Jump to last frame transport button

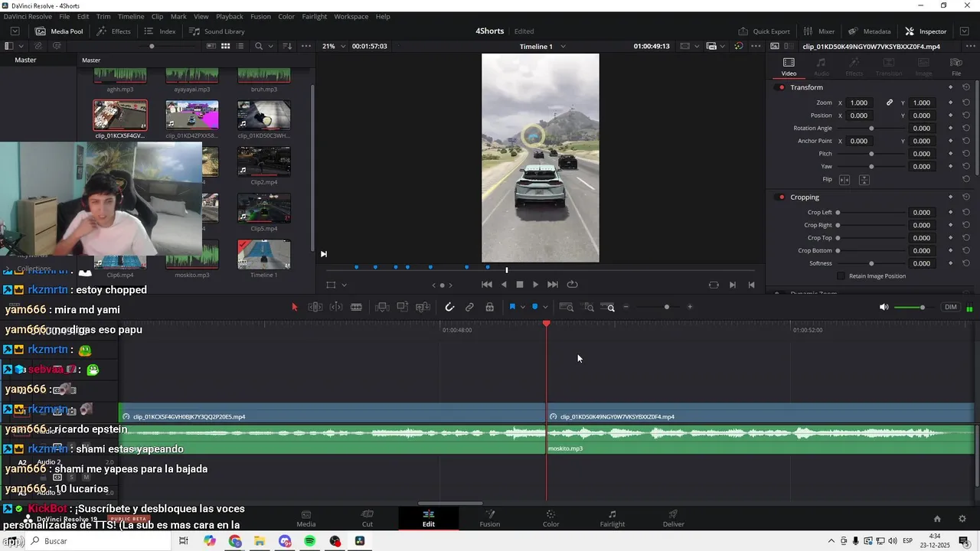point(553,285)
